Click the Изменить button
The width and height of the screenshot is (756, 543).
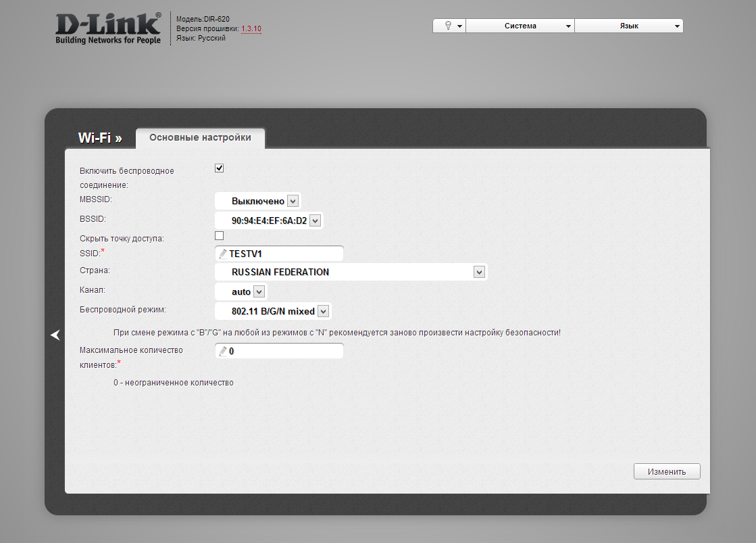point(667,471)
